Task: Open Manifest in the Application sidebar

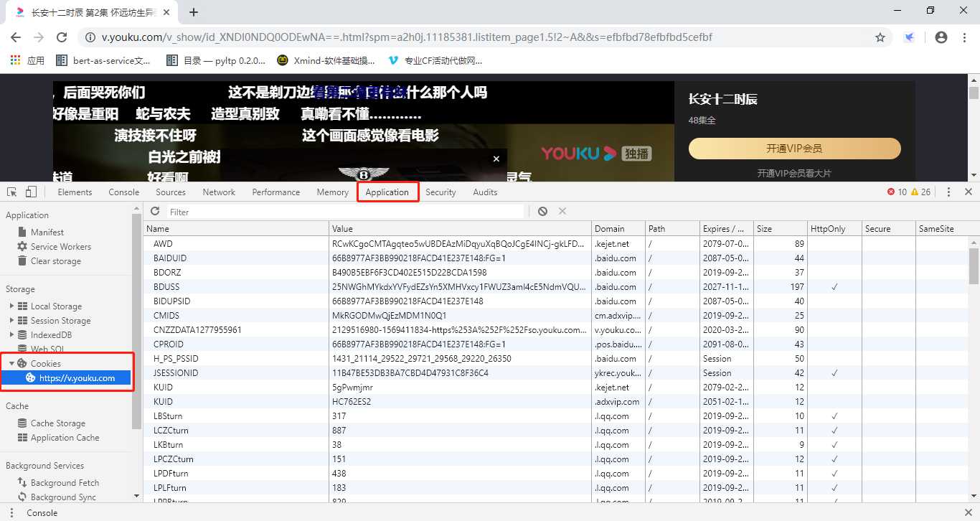Action: (47, 233)
